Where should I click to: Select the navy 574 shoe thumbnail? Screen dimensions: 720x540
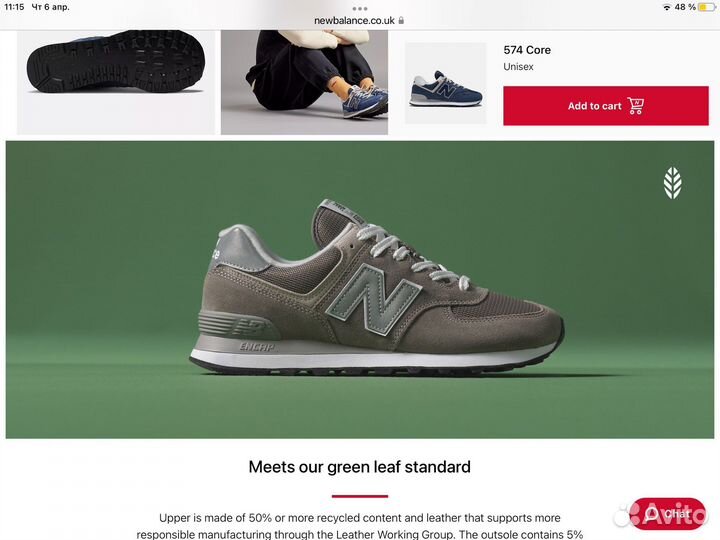[445, 83]
